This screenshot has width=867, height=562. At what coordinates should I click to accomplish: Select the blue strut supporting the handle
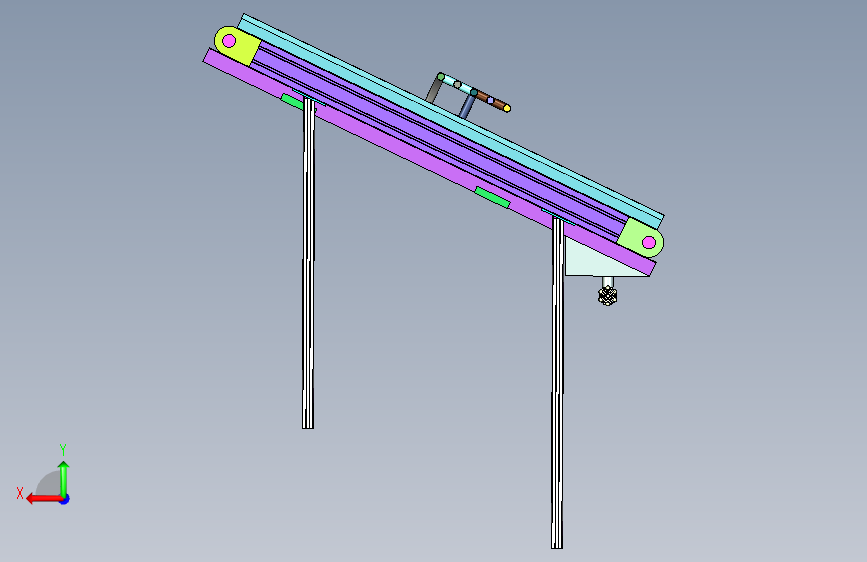468,106
